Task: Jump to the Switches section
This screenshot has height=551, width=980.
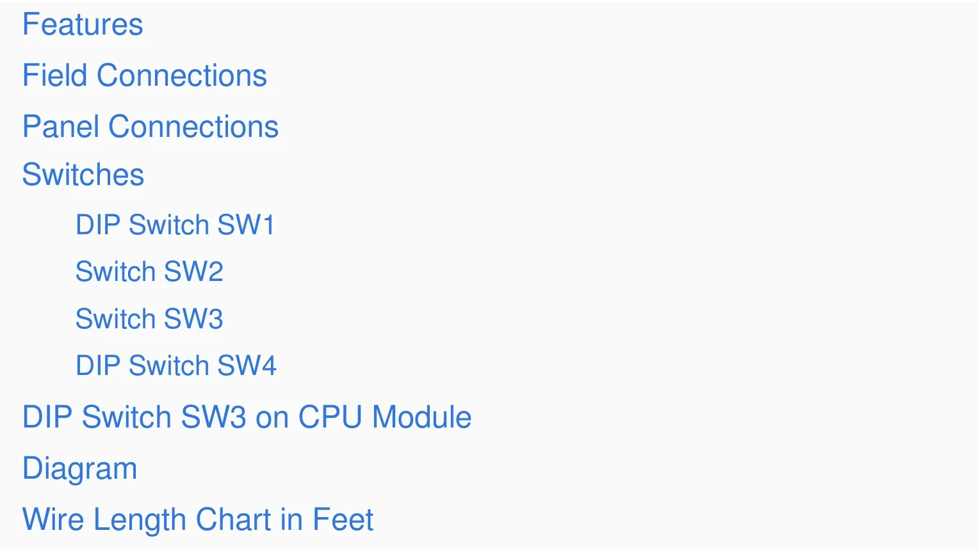Action: point(83,175)
